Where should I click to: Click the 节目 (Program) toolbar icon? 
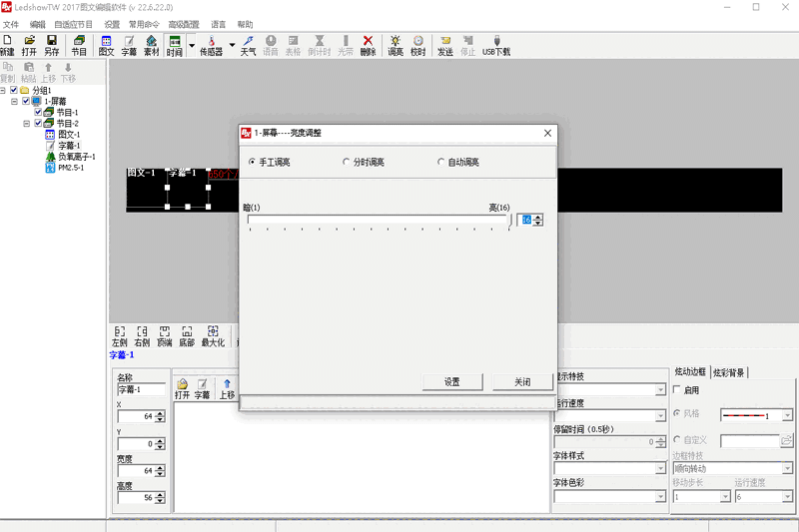[79, 45]
